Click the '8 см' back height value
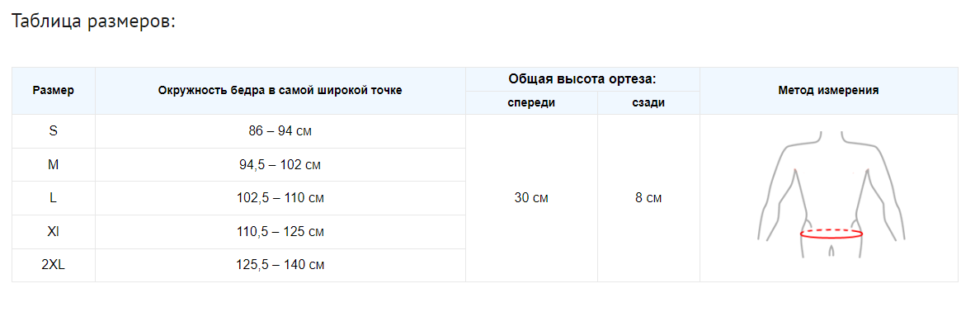 point(648,198)
